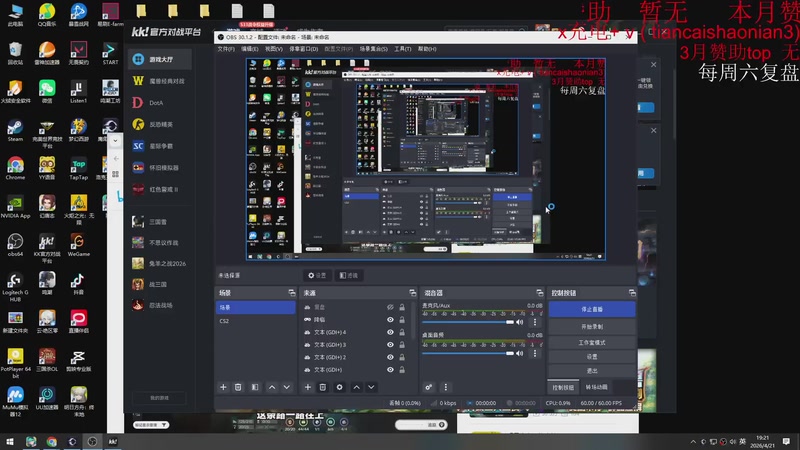The height and width of the screenshot is (450, 800).
Task: Move selected scene down
Action: coord(287,387)
